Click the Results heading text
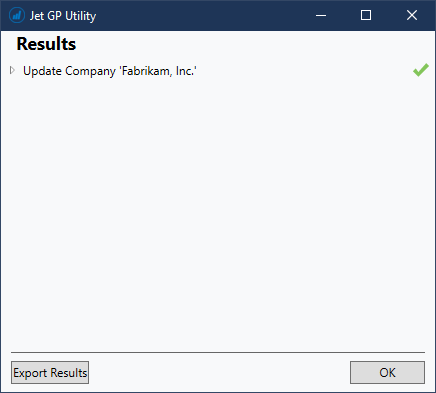436x393 pixels. (x=46, y=44)
